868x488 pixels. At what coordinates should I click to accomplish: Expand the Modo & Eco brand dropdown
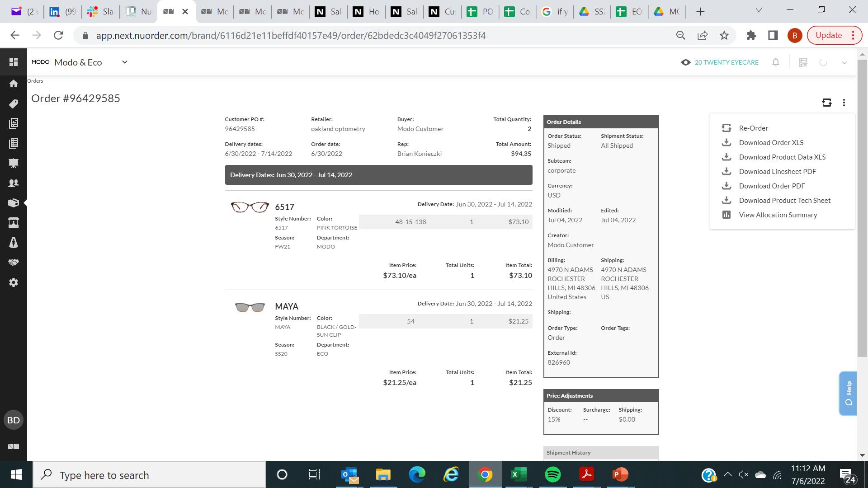click(x=125, y=62)
